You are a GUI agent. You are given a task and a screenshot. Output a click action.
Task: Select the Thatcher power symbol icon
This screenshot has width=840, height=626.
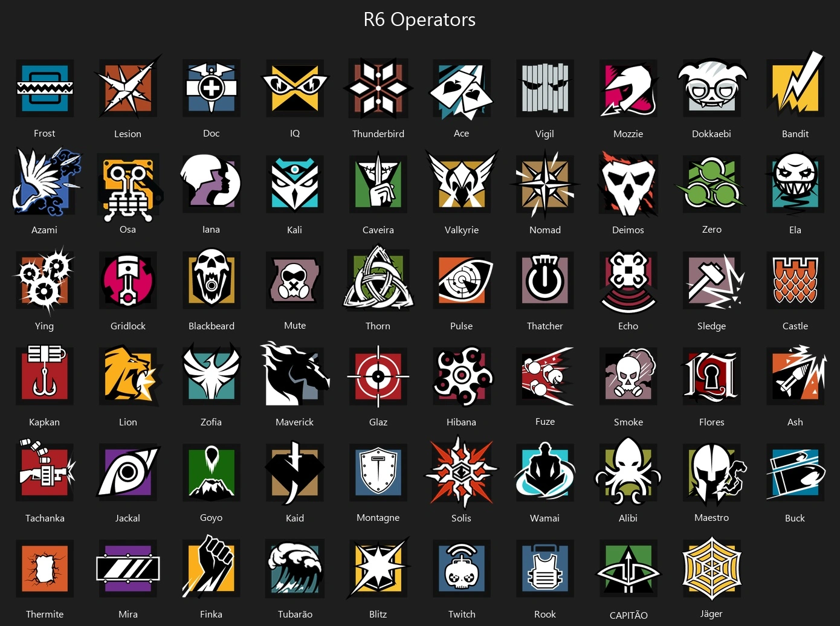tap(545, 280)
